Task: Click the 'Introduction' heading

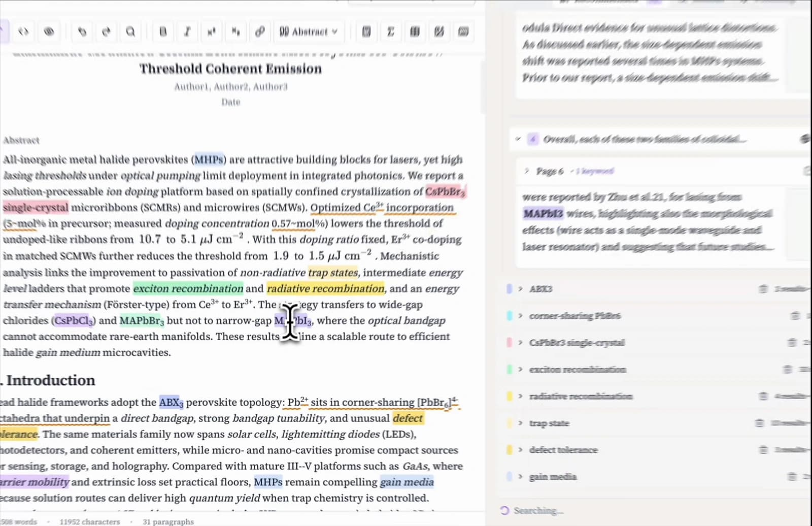Action: [51, 380]
